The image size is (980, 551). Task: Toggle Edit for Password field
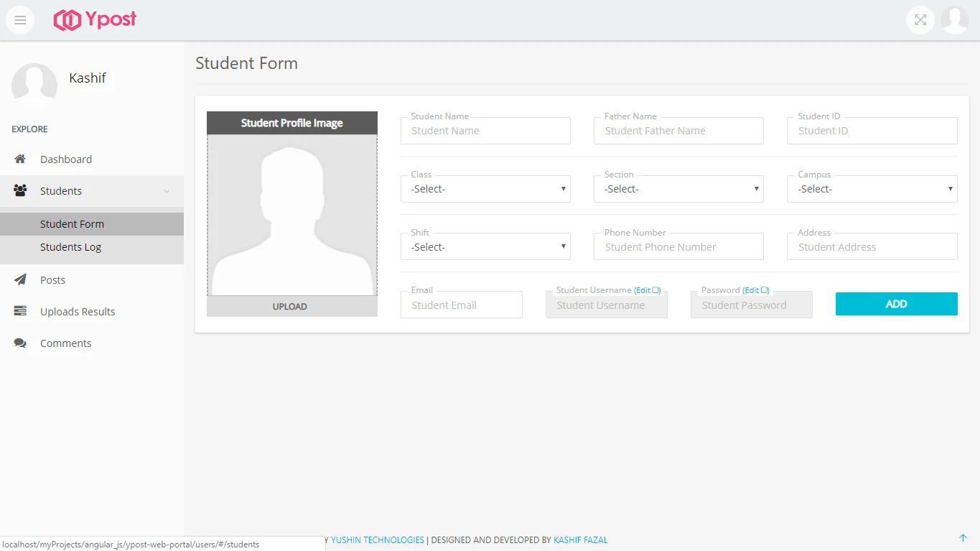point(755,290)
